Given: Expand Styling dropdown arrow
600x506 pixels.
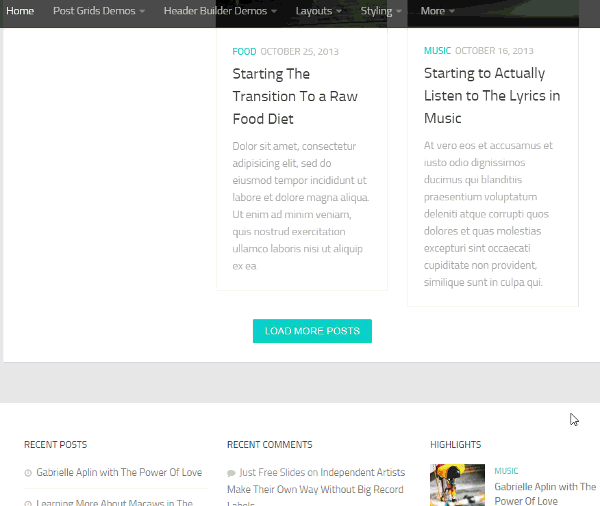Looking at the screenshot, I should pos(399,11).
